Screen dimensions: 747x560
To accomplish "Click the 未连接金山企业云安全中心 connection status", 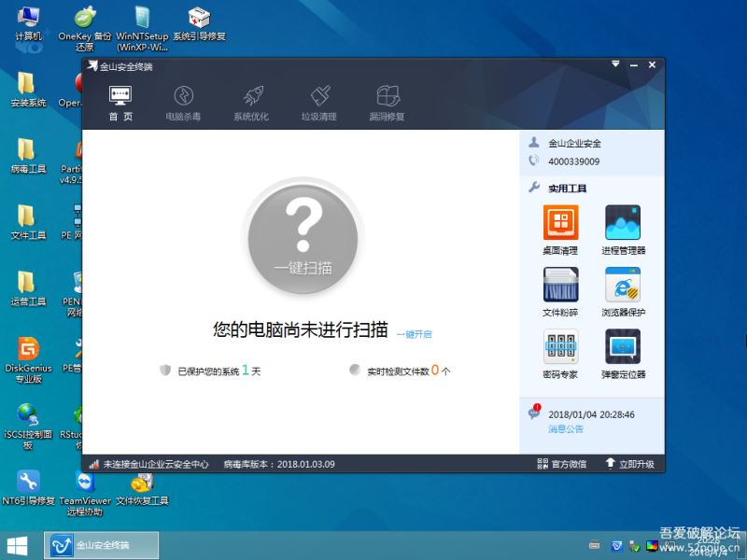I will (149, 464).
